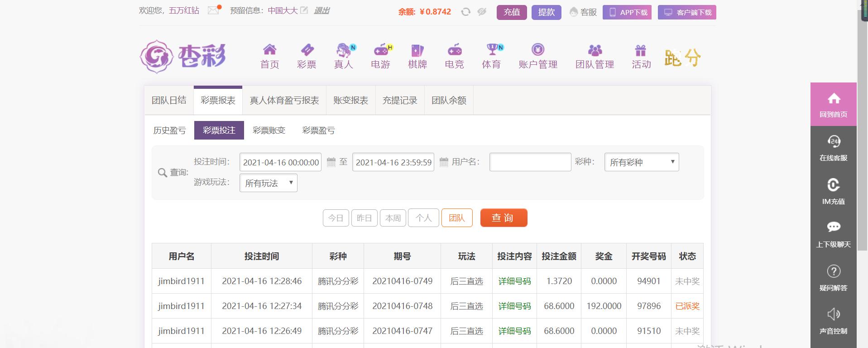The width and height of the screenshot is (868, 348).
Task: Switch to 团队日结 tab
Action: pos(169,100)
